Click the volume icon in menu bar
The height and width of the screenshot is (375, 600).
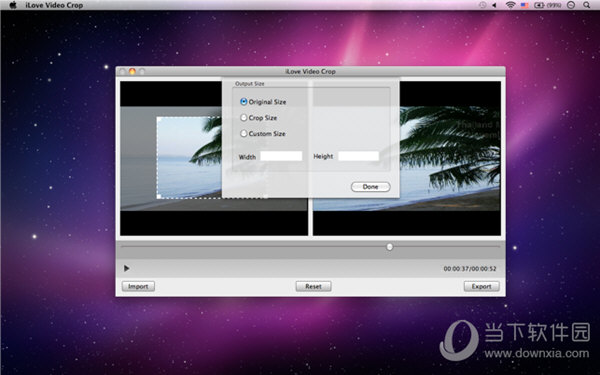coord(494,5)
